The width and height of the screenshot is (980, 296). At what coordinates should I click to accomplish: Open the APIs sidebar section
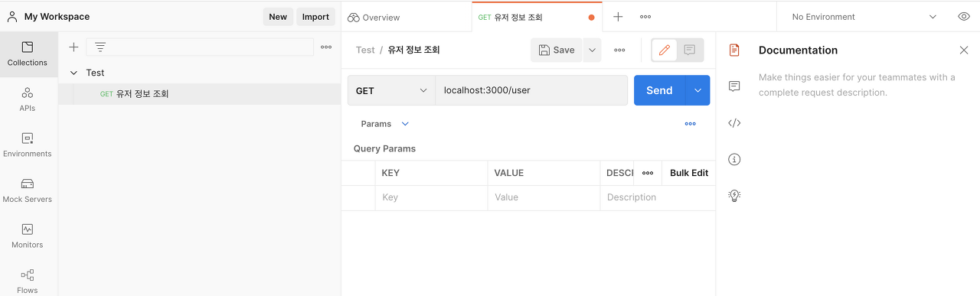(x=28, y=99)
